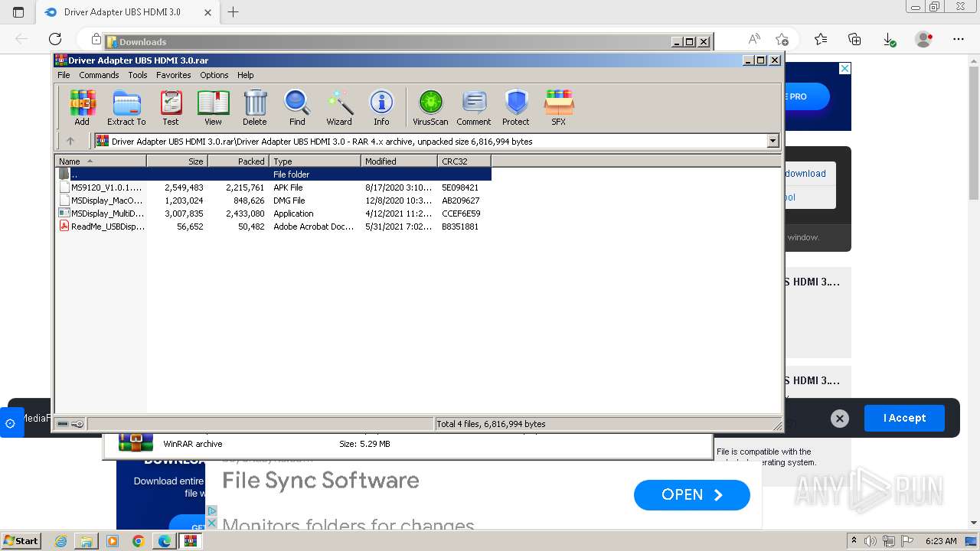Viewport: 980px width, 551px height.
Task: Open File Explorer from taskbar
Action: [x=87, y=541]
